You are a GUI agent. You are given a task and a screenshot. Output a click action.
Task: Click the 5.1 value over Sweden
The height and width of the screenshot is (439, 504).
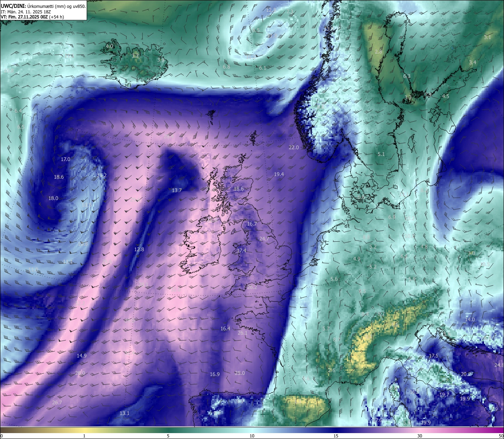[381, 154]
